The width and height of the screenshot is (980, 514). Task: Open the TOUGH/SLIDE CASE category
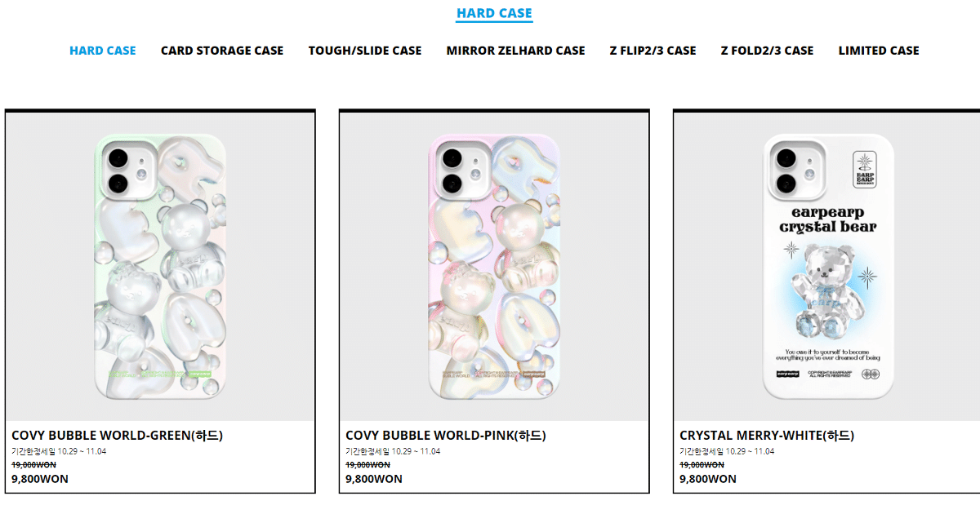click(x=365, y=51)
